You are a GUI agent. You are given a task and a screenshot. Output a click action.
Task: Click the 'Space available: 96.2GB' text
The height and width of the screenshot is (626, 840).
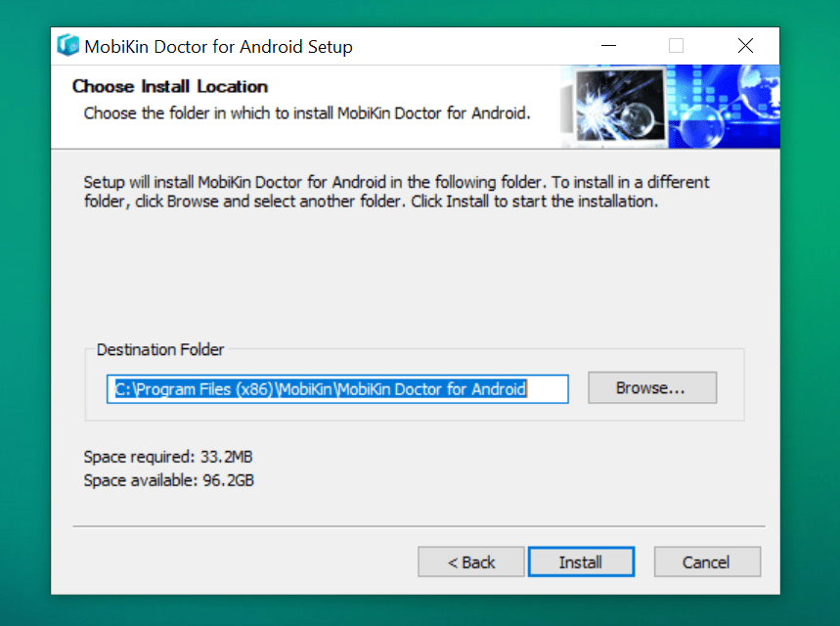tap(169, 480)
